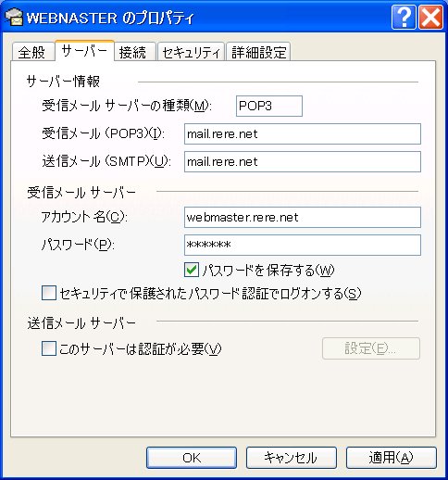Focus the outgoing SMTP server field

[x=303, y=161]
